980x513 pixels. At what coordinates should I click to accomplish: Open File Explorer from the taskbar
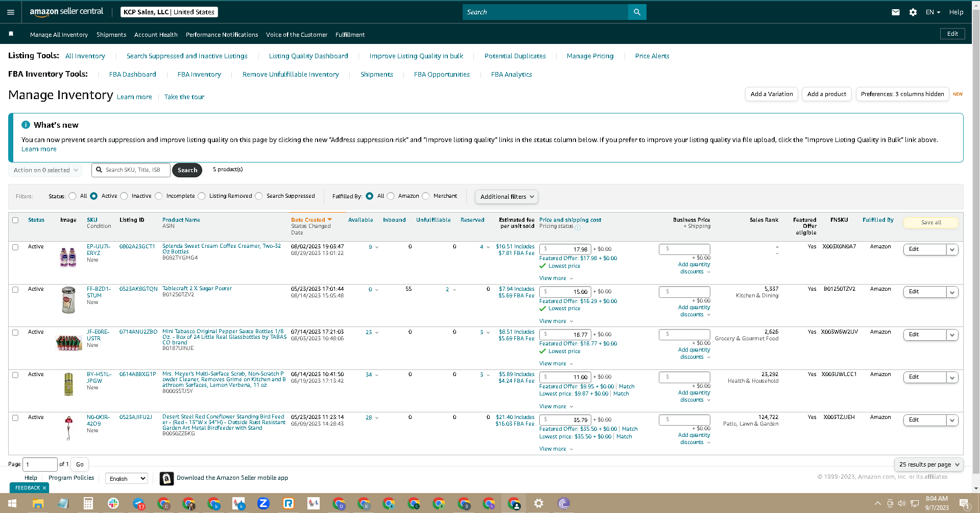[38, 504]
